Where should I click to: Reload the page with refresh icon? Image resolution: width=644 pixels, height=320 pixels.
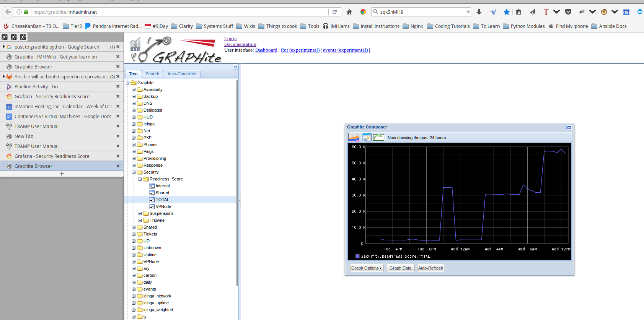pos(334,12)
